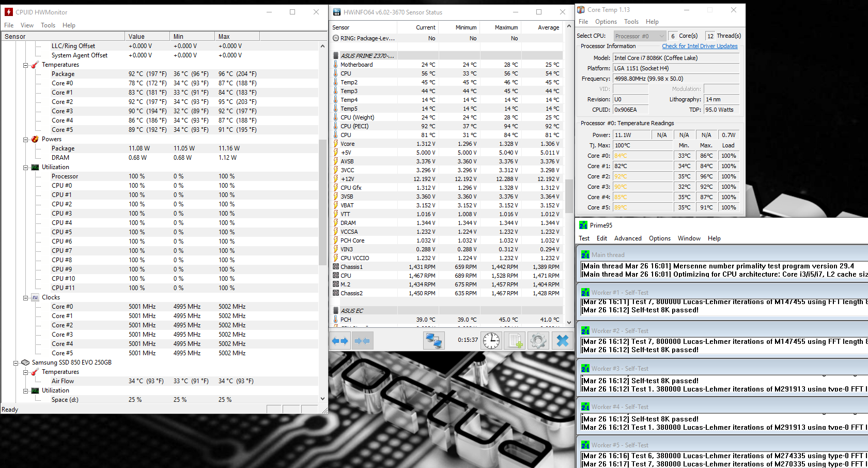Click Prime95 Main thread window icon
Image resolution: width=868 pixels, height=468 pixels.
coord(585,254)
